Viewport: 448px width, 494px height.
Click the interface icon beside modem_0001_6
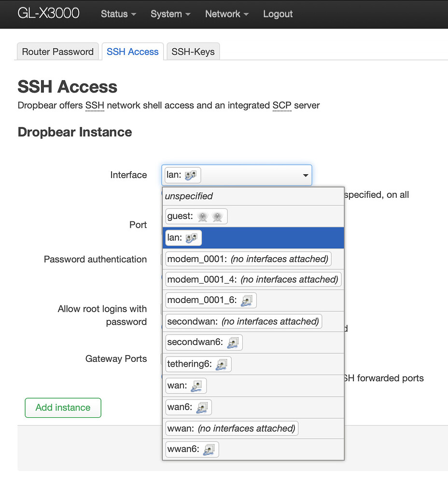pos(247,300)
